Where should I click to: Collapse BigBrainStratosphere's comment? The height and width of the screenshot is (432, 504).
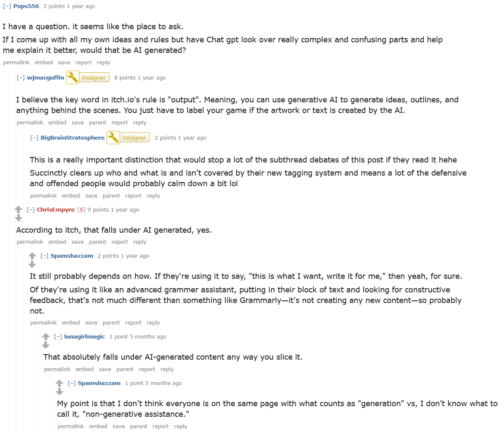(x=34, y=138)
